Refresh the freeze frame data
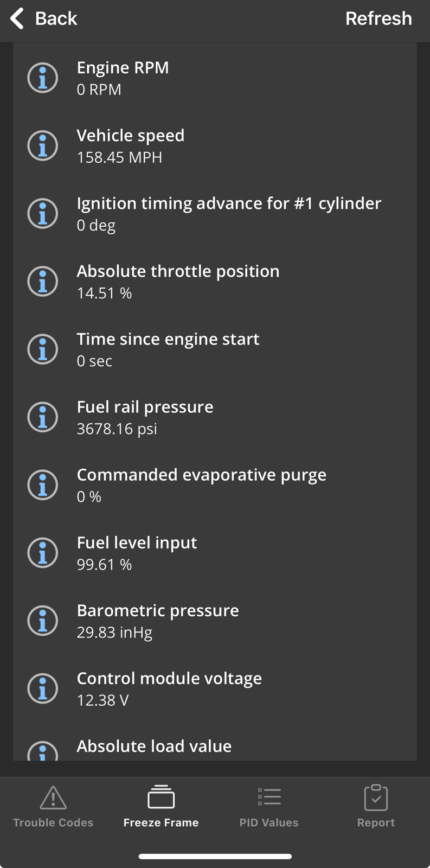Viewport: 430px width, 868px height. 378,18
